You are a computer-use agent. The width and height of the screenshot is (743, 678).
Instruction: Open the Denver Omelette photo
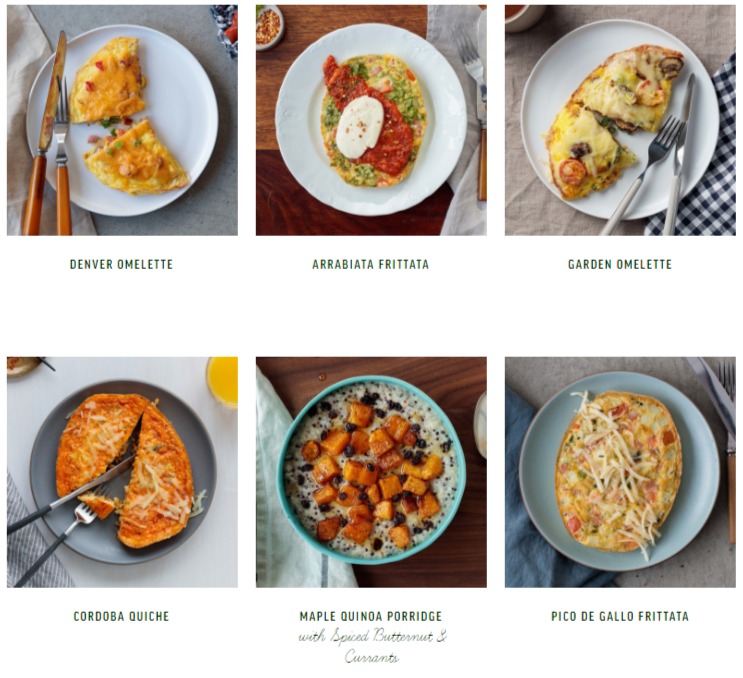tap(122, 120)
